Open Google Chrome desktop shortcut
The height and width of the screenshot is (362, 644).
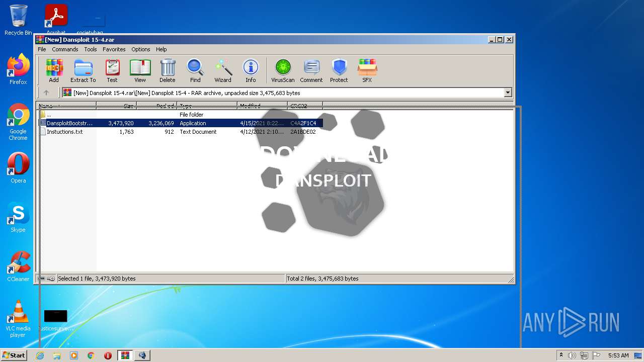point(18,122)
